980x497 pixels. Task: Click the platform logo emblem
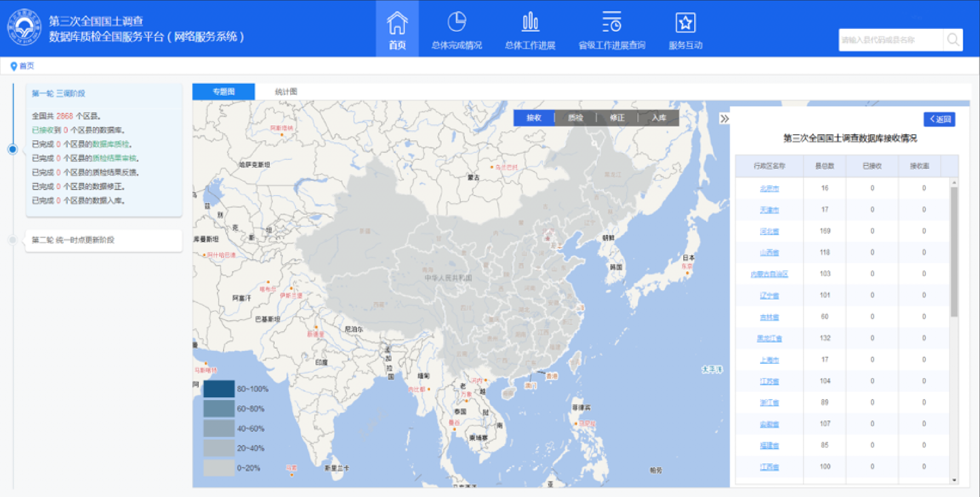click(24, 27)
